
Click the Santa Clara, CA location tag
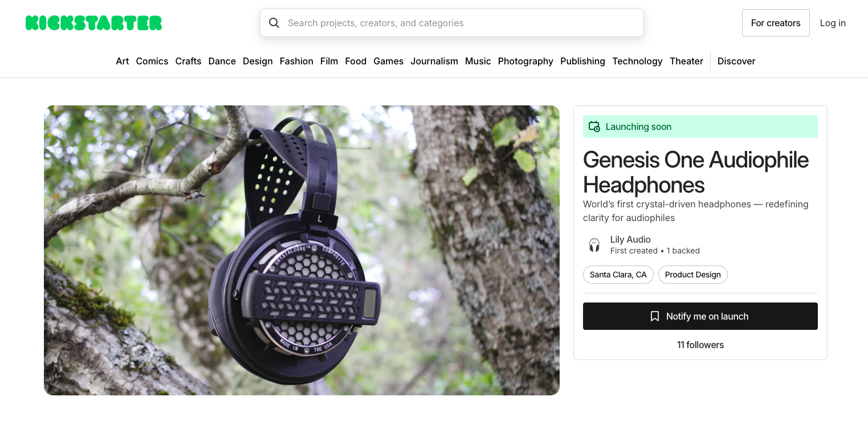(x=618, y=275)
